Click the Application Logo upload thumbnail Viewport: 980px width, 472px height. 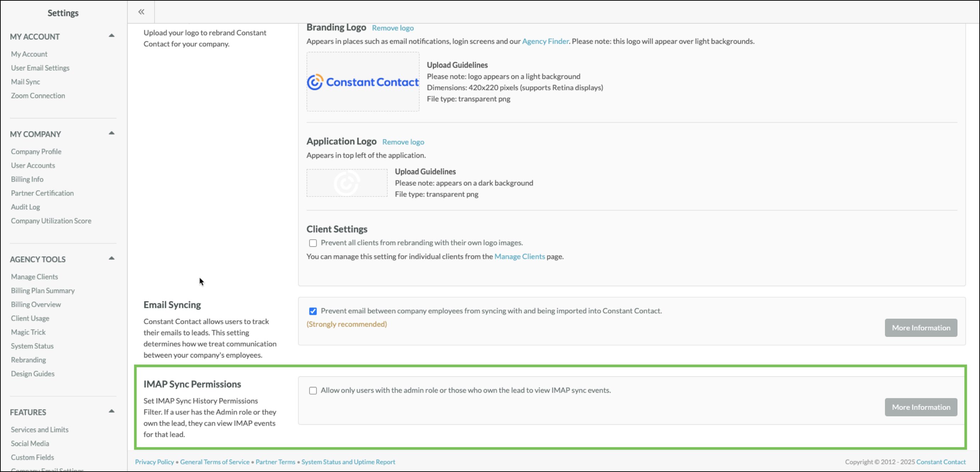point(347,183)
